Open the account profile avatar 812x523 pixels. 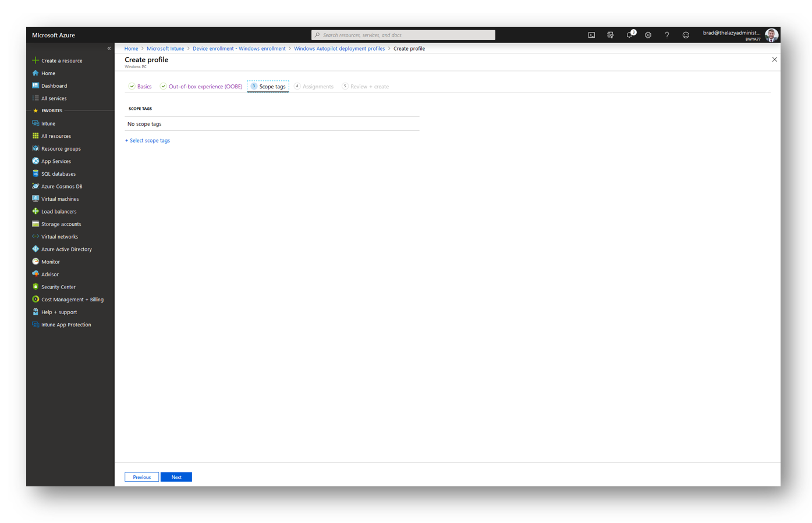pyautogui.click(x=771, y=35)
